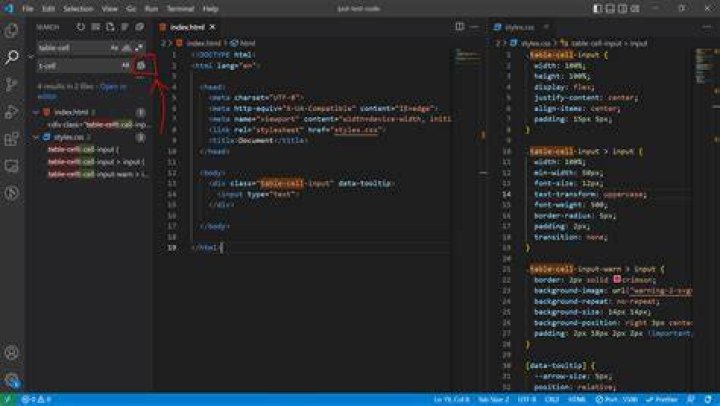Collapse styles.css results in search tree

pyautogui.click(x=36, y=137)
